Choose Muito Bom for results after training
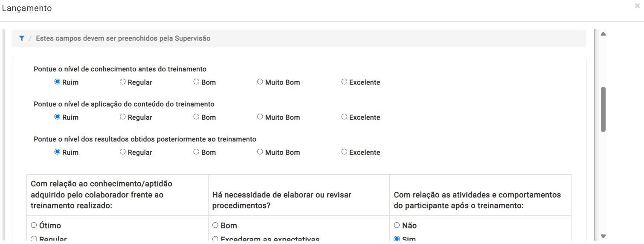 pyautogui.click(x=260, y=152)
